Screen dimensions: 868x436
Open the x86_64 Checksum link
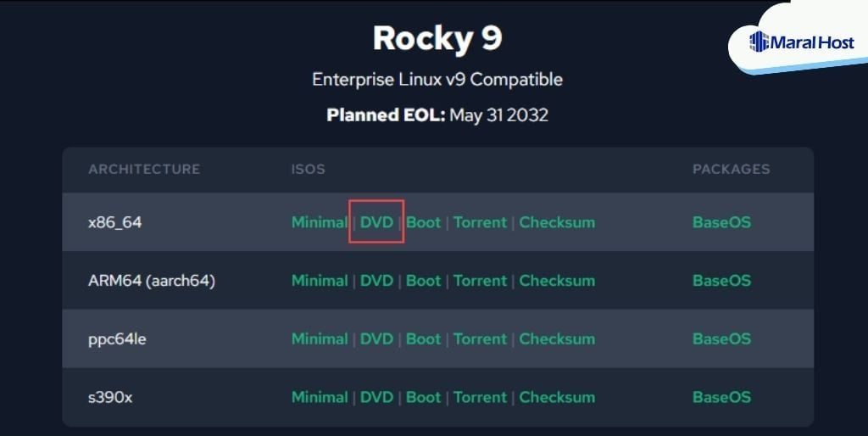[x=557, y=222]
